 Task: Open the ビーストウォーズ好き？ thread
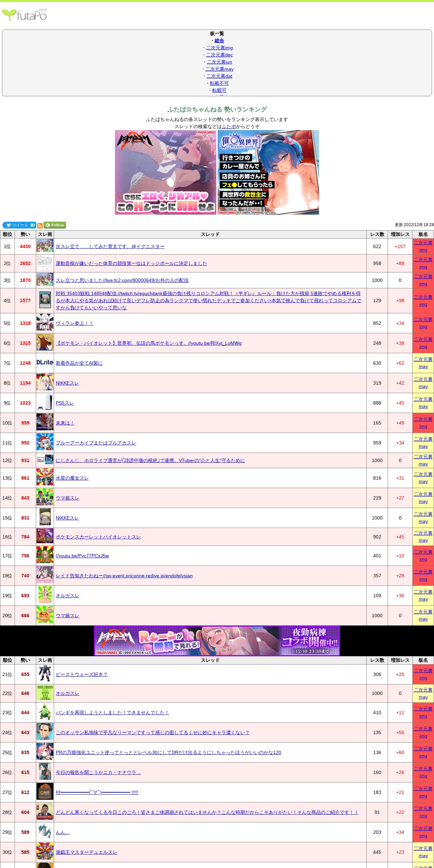tap(81, 674)
